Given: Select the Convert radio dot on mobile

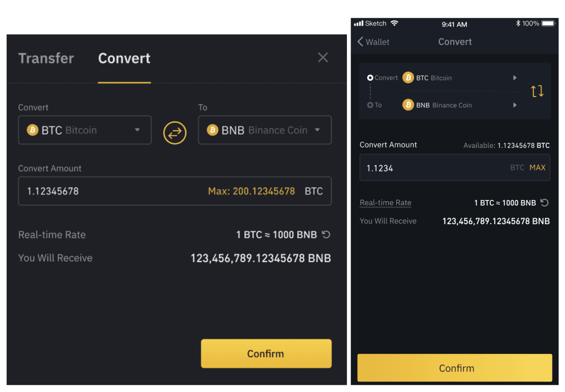Looking at the screenshot, I should [370, 78].
